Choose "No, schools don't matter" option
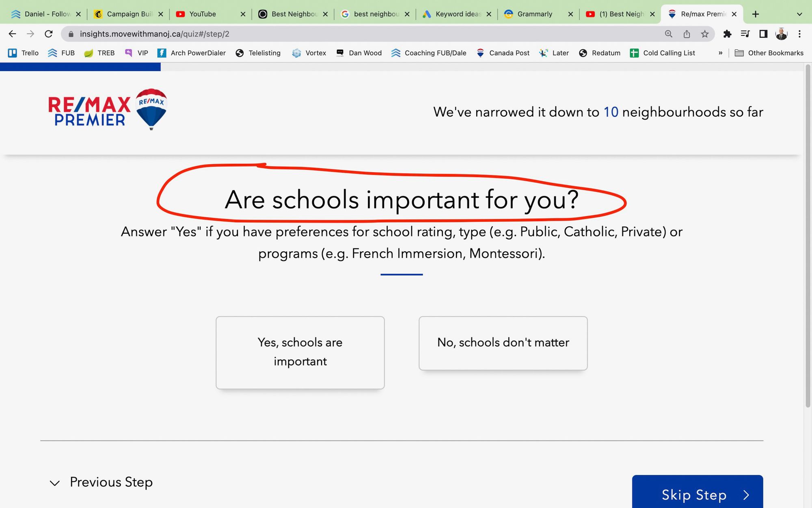Screen dimensions: 812x508 pyautogui.click(x=503, y=343)
